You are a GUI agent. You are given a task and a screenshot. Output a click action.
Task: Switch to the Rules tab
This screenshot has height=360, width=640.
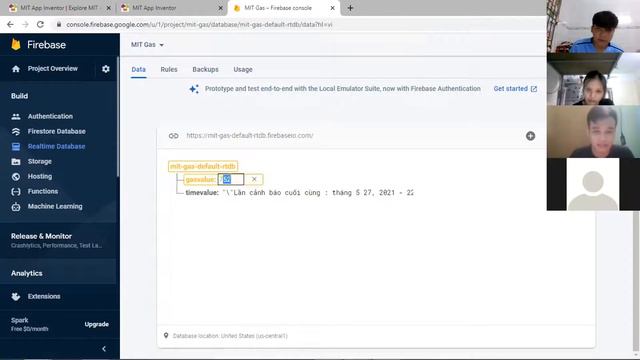point(169,69)
